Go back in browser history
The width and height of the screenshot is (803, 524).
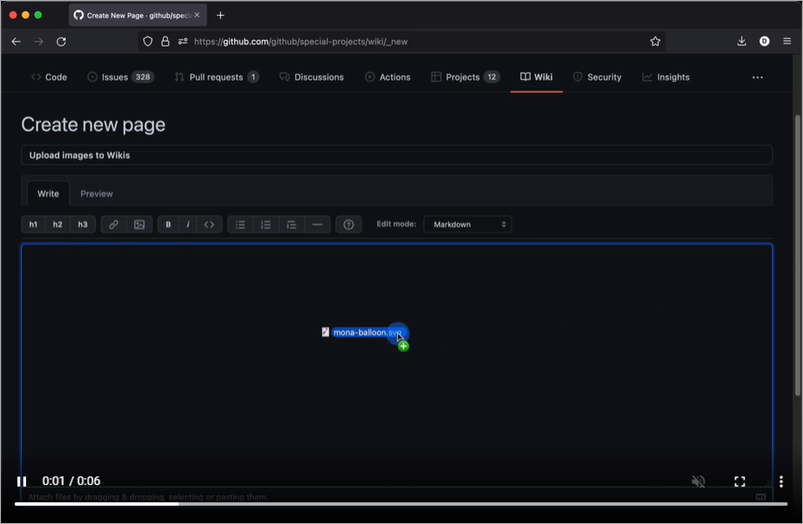click(16, 41)
